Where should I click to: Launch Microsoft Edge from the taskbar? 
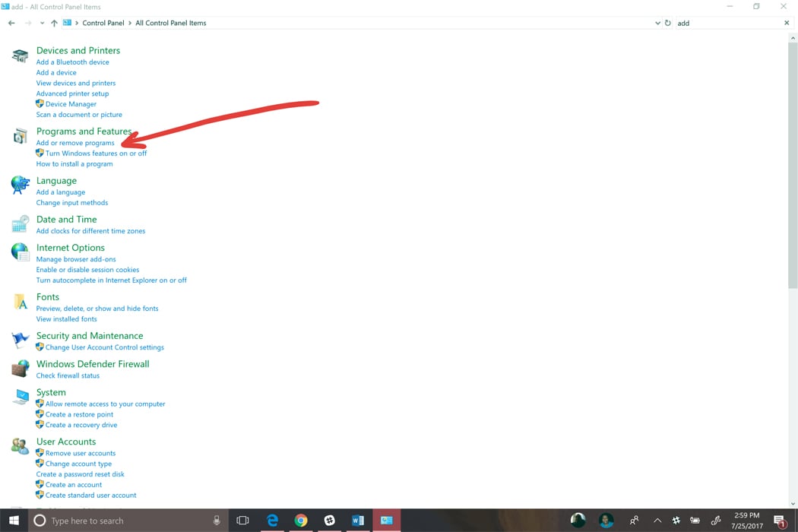tap(272, 520)
